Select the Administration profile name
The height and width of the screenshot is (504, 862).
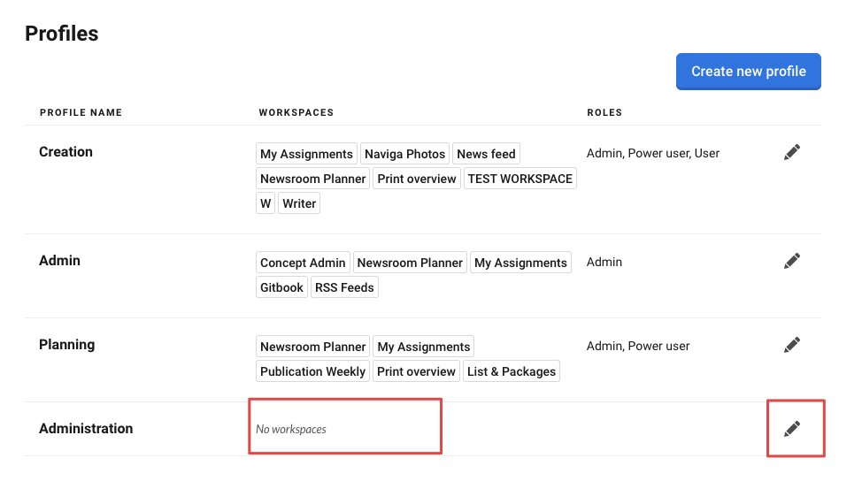pyautogui.click(x=86, y=429)
